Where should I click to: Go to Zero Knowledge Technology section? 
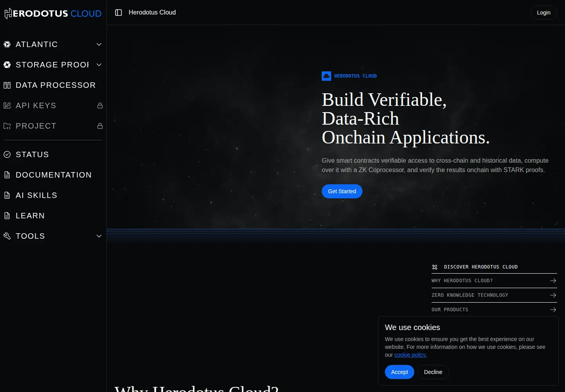pyautogui.click(x=494, y=295)
